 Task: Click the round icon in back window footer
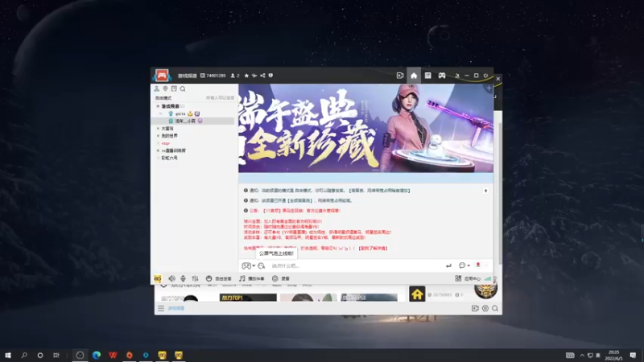pos(485,308)
